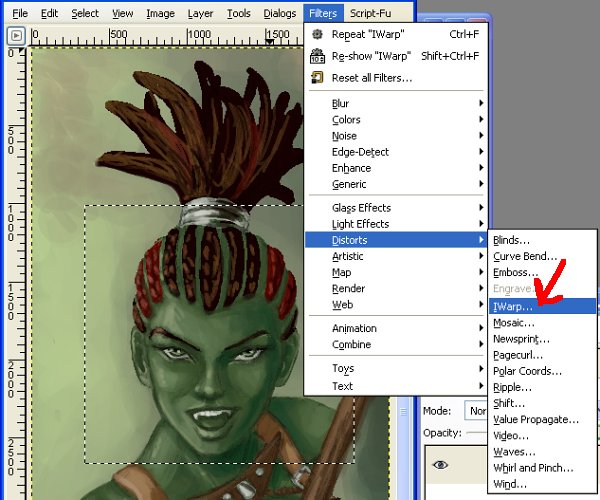Adjust the layer Opacity slider
Image resolution: width=600 pixels, height=500 pixels.
477,433
